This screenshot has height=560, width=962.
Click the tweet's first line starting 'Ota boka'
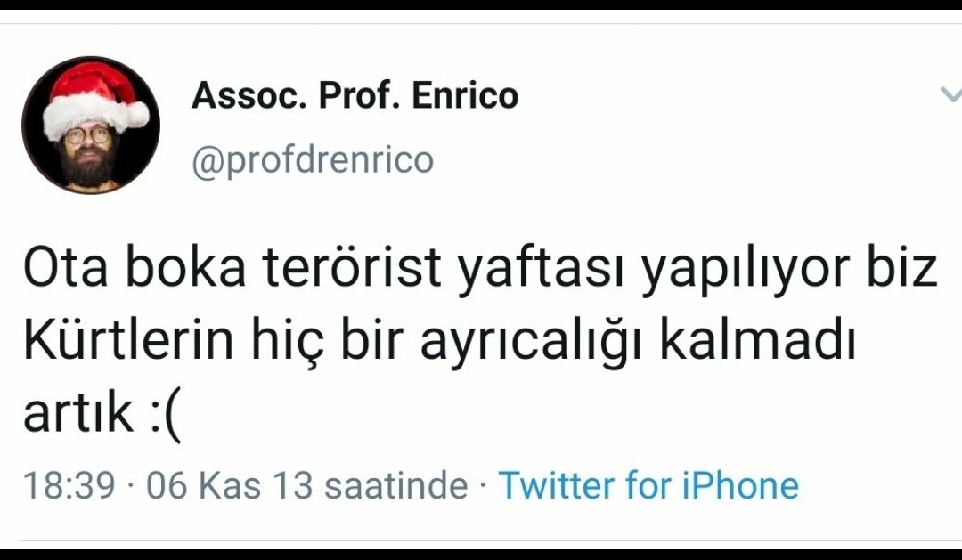click(x=480, y=271)
